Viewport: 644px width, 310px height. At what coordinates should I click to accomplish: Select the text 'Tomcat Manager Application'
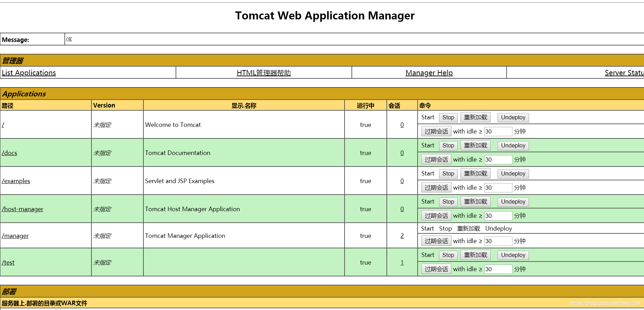(185, 236)
